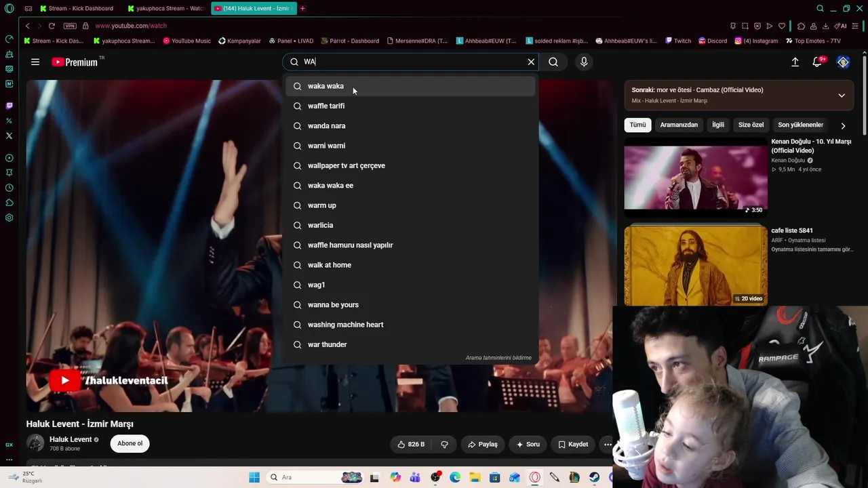Select the Aramanızdan filter chip

(x=679, y=125)
